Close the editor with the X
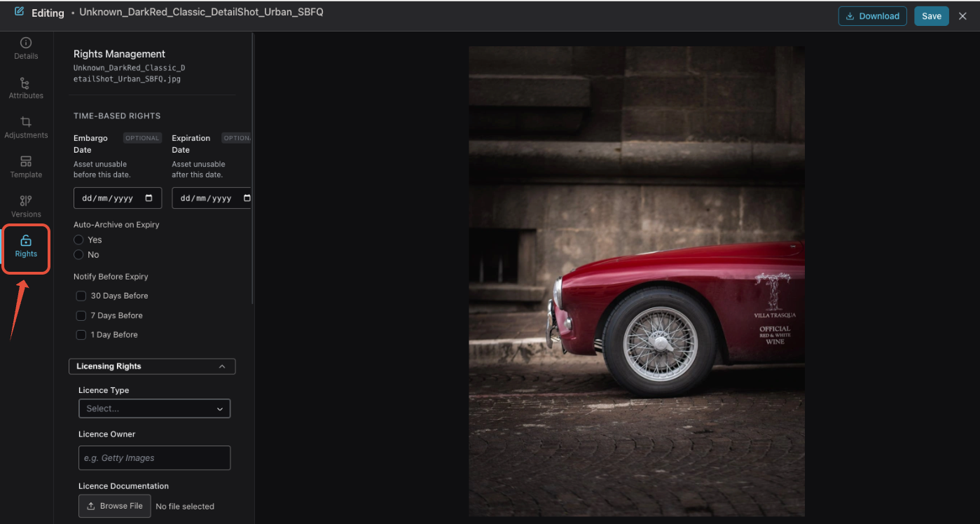The width and height of the screenshot is (980, 524). coord(962,16)
